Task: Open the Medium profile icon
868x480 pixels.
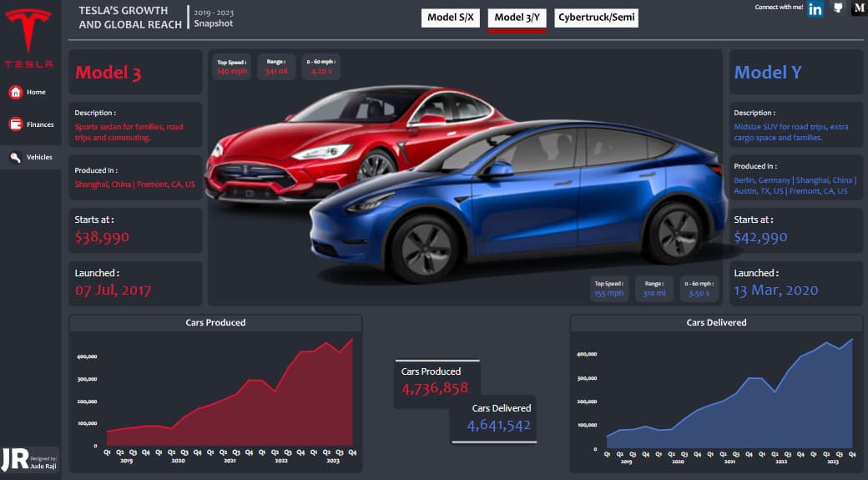Action: click(859, 8)
